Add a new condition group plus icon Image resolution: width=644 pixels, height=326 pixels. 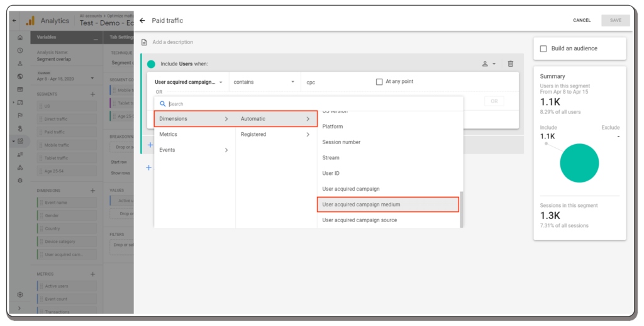[x=150, y=145]
